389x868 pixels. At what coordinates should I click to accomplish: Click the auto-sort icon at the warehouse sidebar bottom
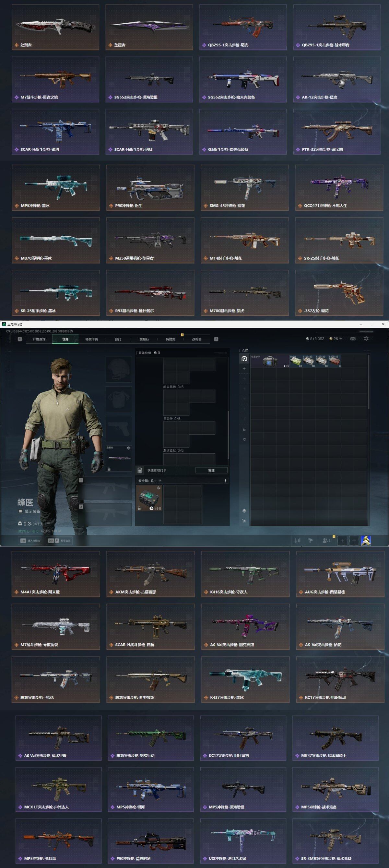(x=244, y=521)
